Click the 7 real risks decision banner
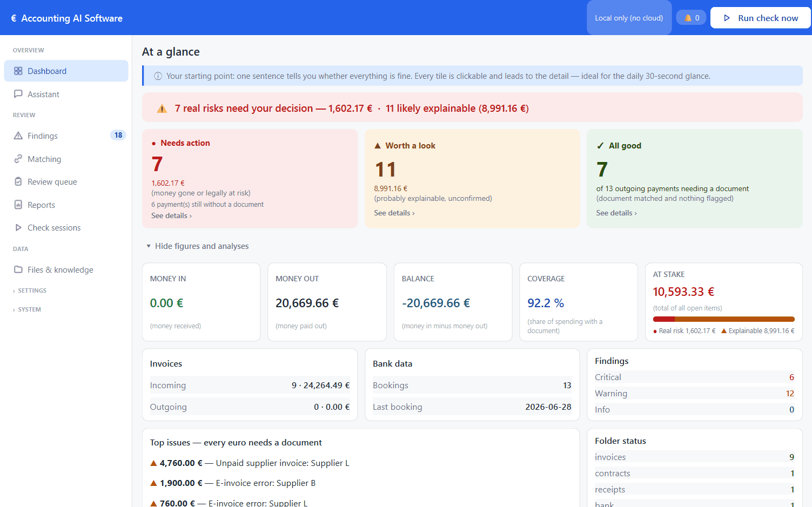The height and width of the screenshot is (507, 812). click(472, 107)
